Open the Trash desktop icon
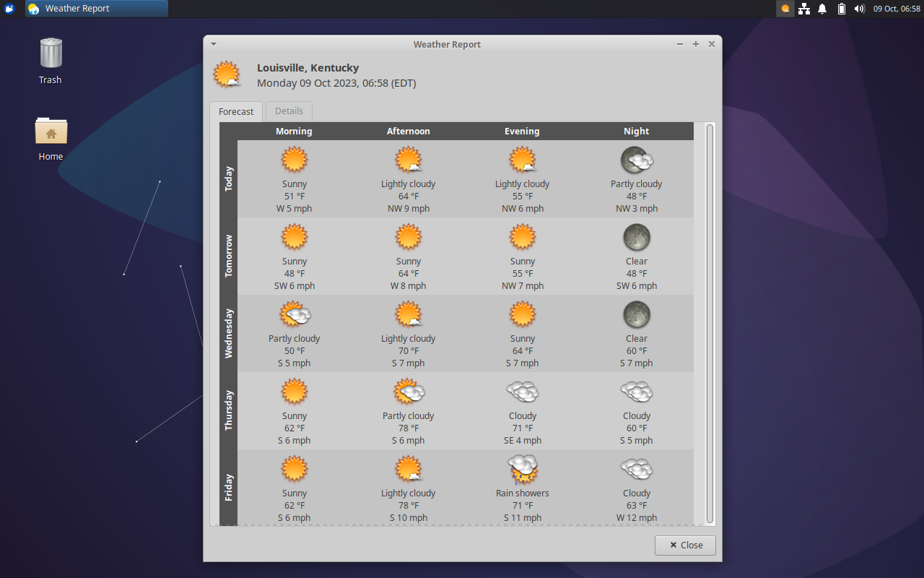This screenshot has height=578, width=924. (51, 61)
